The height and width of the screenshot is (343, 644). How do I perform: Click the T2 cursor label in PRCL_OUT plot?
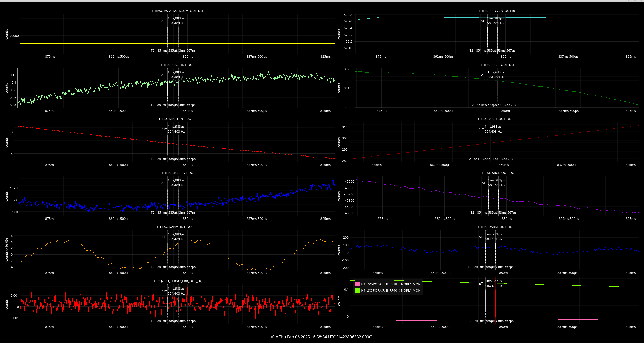pyautogui.click(x=483, y=105)
